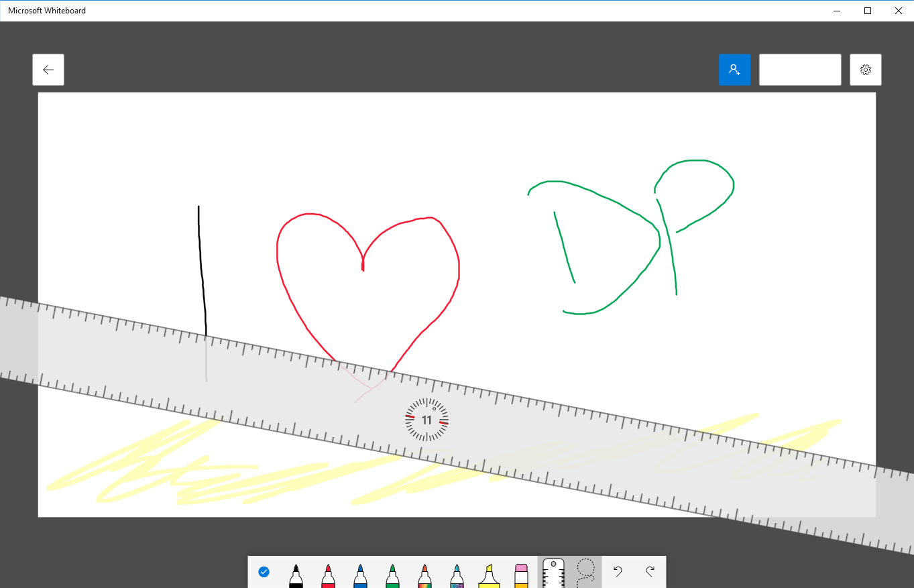Select the green pen
Image resolution: width=914 pixels, height=588 pixels.
[x=392, y=576]
